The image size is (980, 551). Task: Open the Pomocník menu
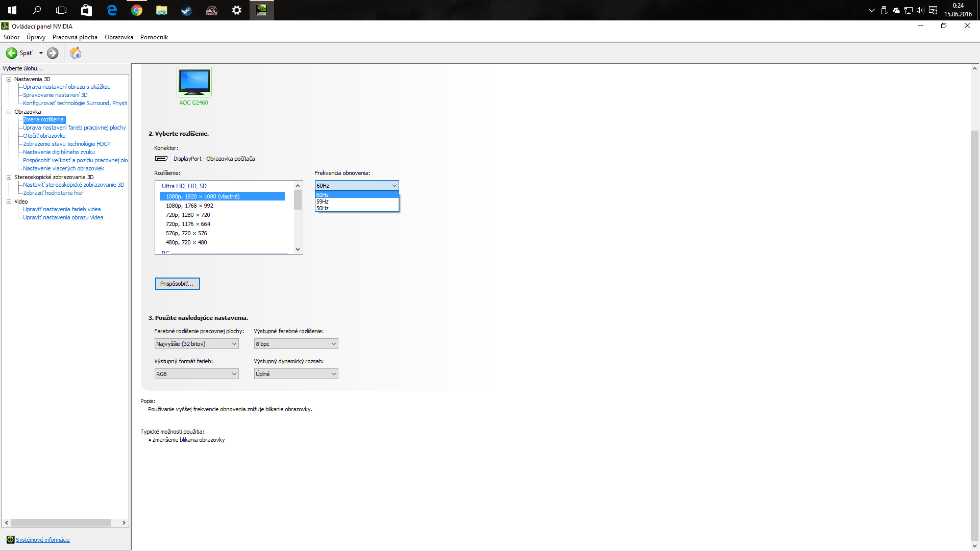point(154,37)
